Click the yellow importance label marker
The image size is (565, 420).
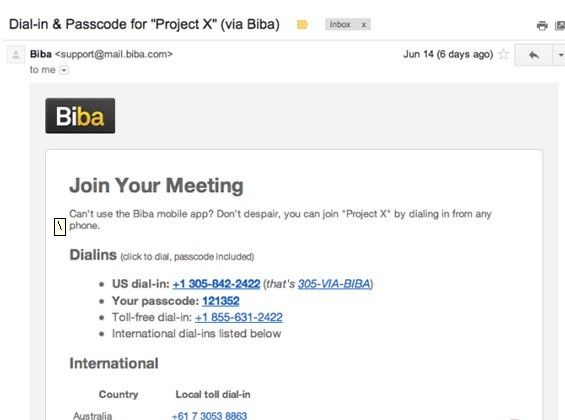[x=302, y=24]
